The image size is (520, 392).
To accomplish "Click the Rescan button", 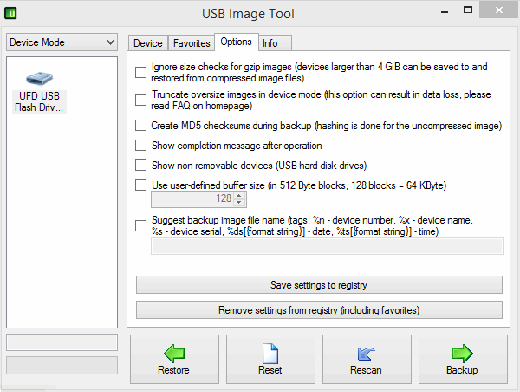I will pyautogui.click(x=366, y=359).
